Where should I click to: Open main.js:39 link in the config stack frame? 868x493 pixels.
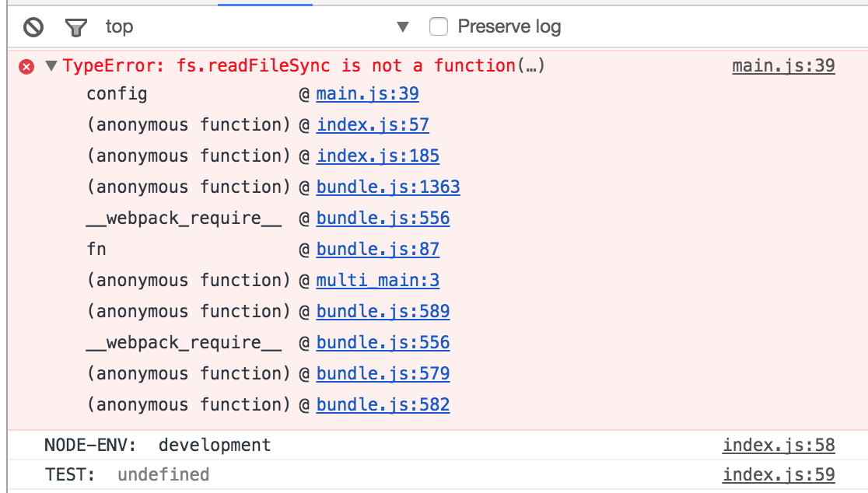coord(367,94)
